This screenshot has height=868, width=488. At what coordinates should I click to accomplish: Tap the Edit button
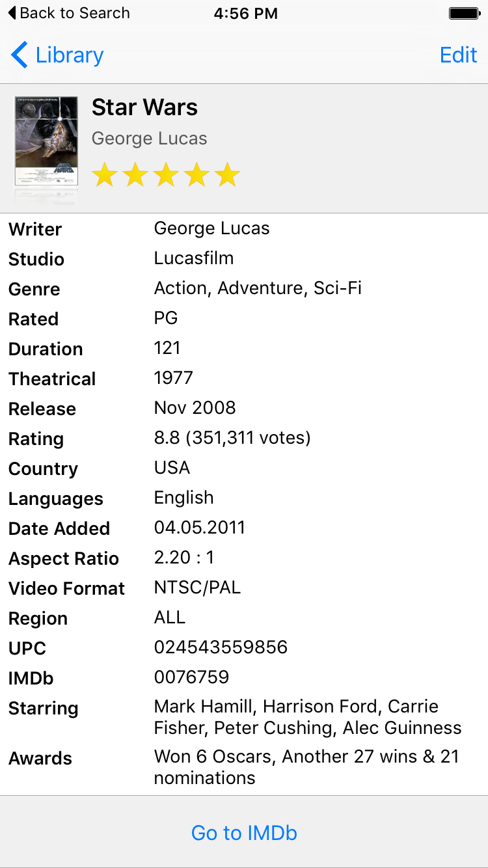pyautogui.click(x=459, y=55)
